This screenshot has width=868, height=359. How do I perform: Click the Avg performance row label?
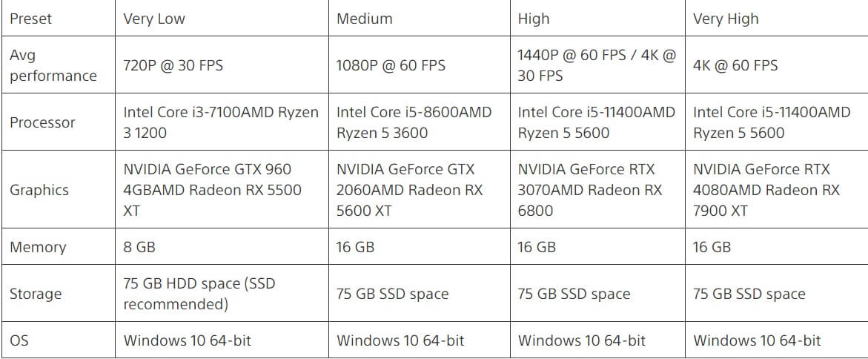tap(58, 65)
